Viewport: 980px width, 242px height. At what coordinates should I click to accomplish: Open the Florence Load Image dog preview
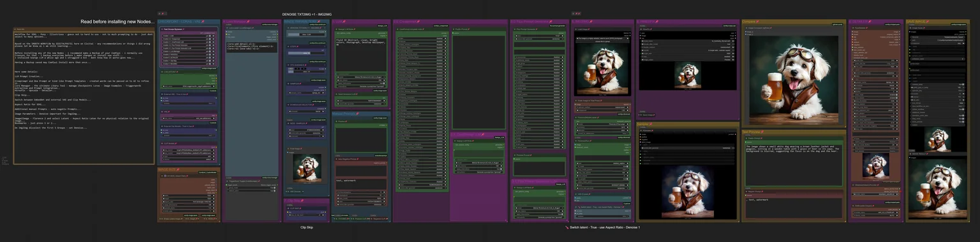point(602,69)
